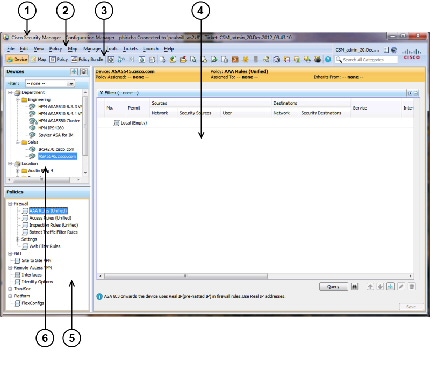
Task: Click the find and replace binoculars icon
Action: coord(355,287)
